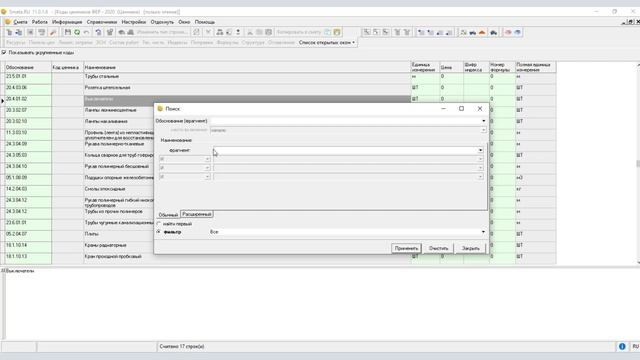Image resolution: width=640 pixels, height=360 pixels.
Task: Select the "найти первый" radio button
Action: [x=159, y=224]
